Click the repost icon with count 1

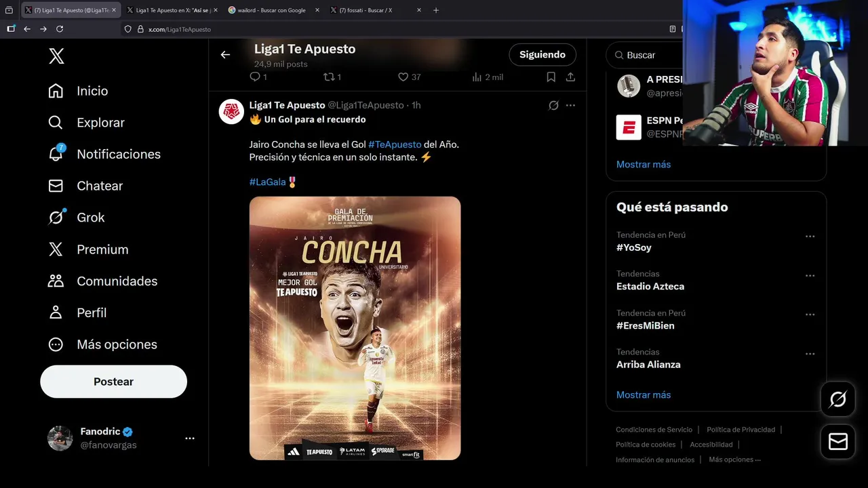click(332, 77)
